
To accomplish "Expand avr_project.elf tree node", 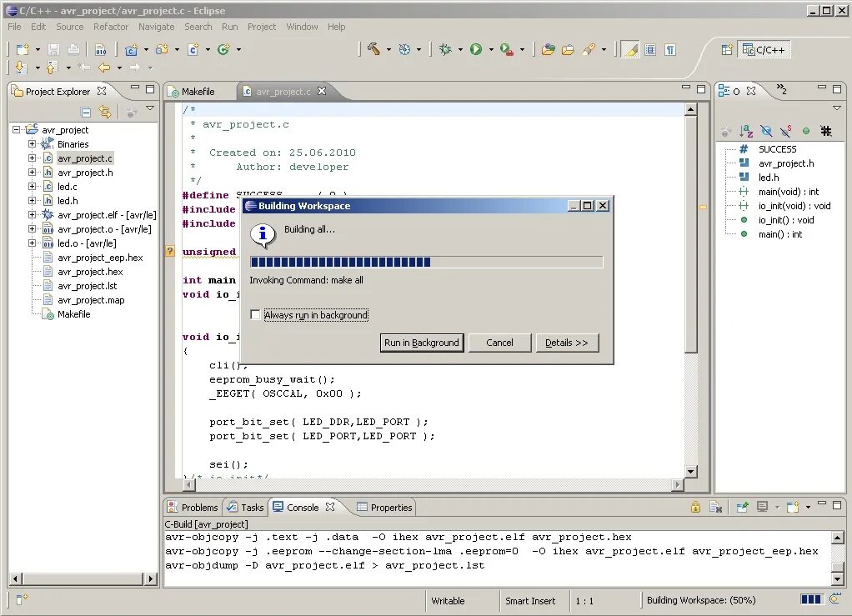I will (32, 214).
